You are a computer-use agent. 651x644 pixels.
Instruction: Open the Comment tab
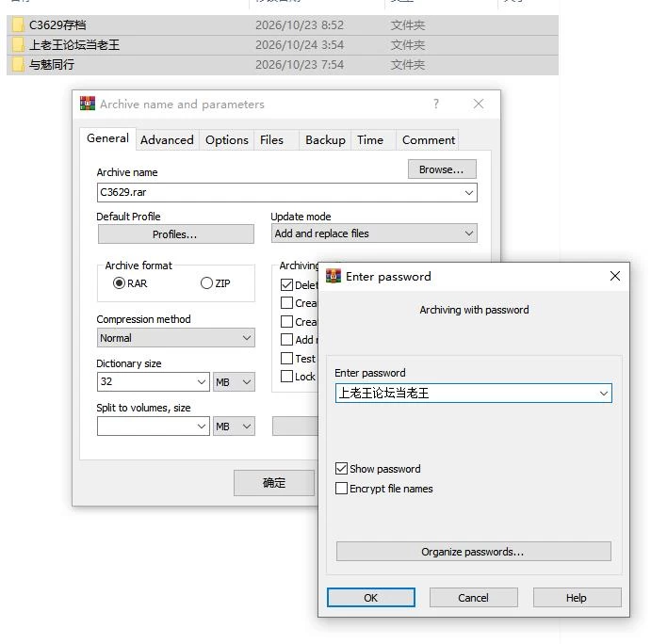429,140
